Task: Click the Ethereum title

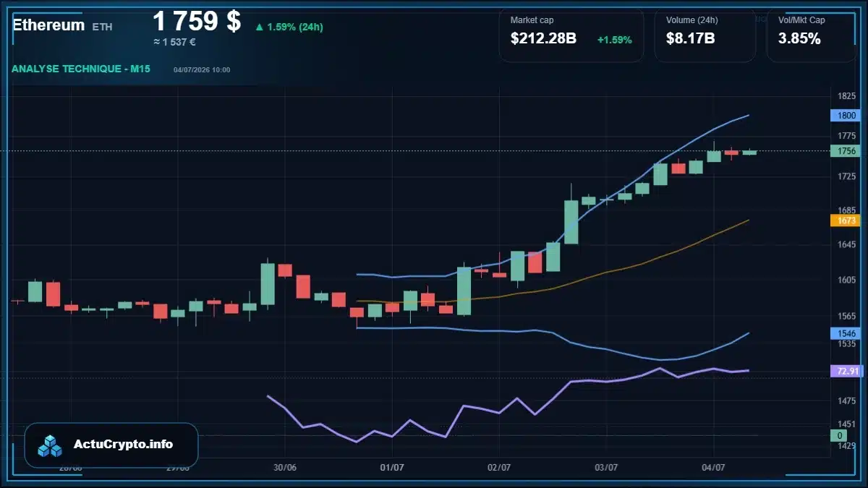Action: [x=48, y=25]
